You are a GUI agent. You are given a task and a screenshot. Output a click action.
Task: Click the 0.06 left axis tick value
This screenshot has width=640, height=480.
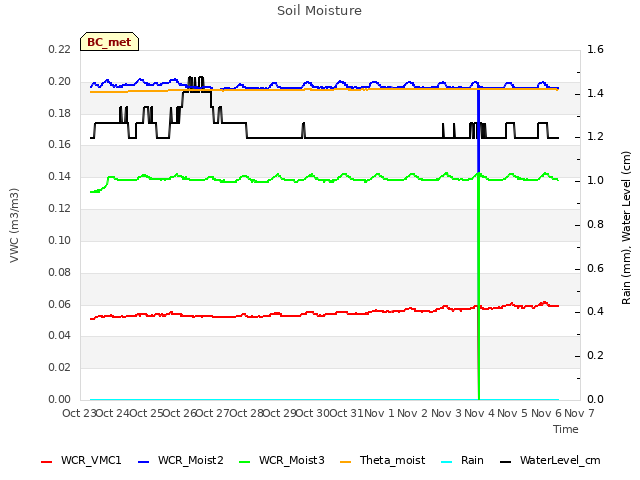60,304
